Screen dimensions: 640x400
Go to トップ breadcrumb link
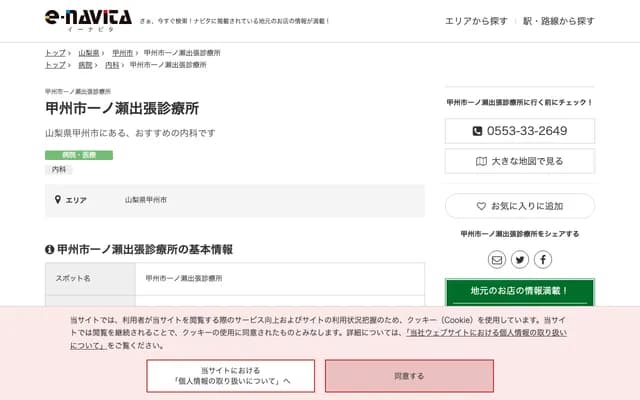[55, 52]
